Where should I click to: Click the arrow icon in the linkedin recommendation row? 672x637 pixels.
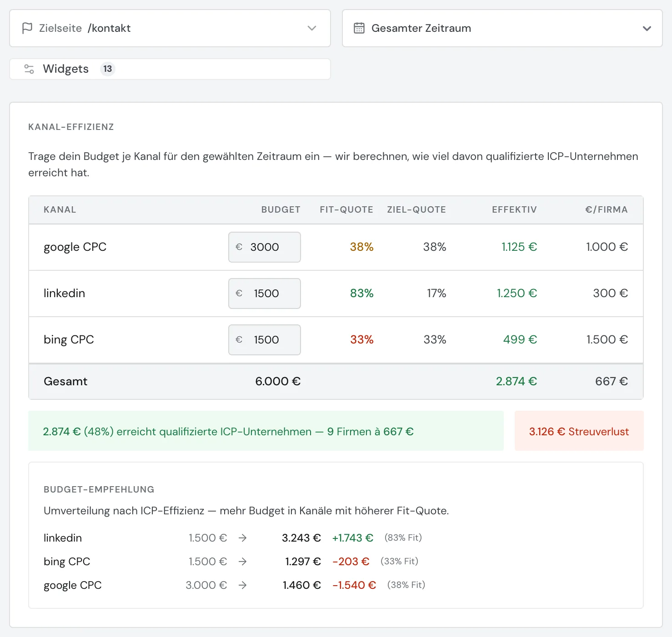[243, 538]
